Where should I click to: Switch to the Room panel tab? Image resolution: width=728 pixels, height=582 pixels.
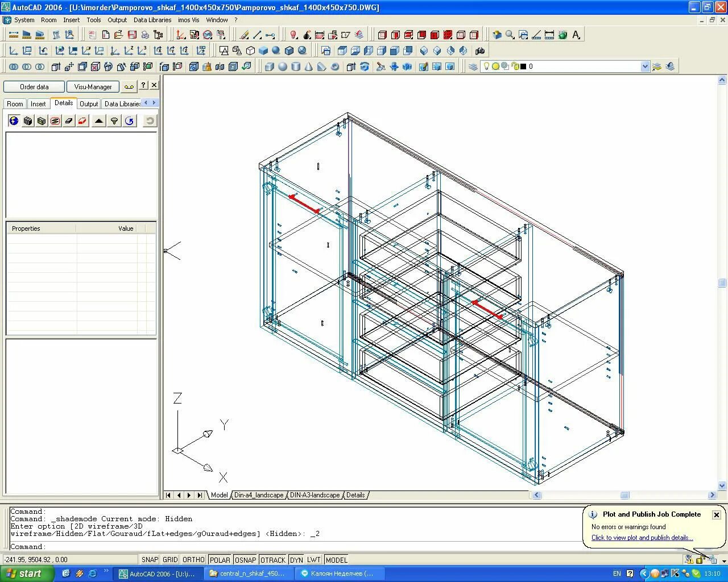(x=15, y=103)
